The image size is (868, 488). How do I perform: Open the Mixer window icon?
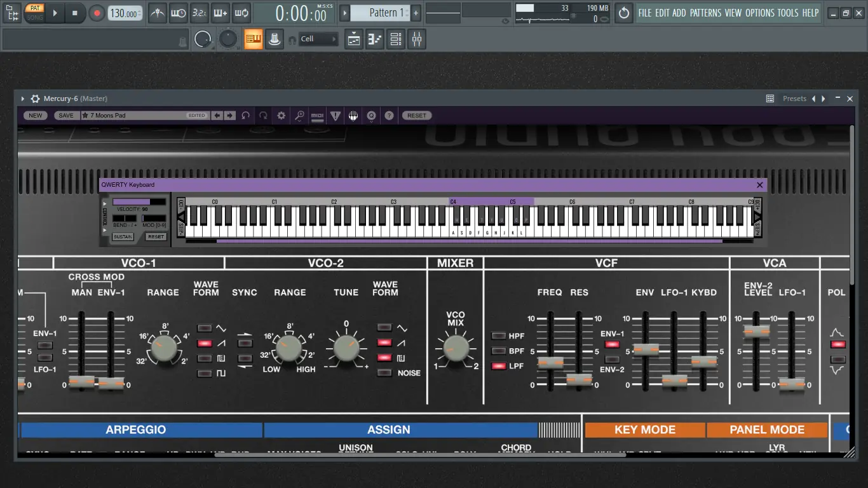(417, 39)
